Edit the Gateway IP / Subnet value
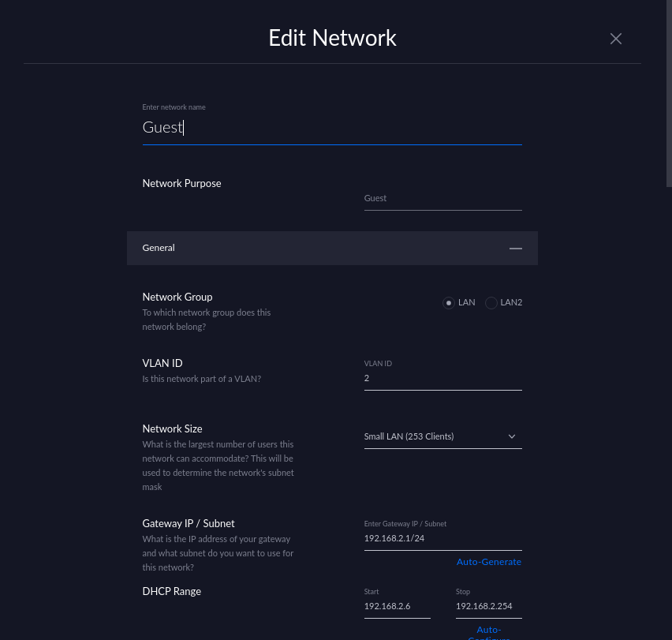The width and height of the screenshot is (672, 640). point(442,538)
